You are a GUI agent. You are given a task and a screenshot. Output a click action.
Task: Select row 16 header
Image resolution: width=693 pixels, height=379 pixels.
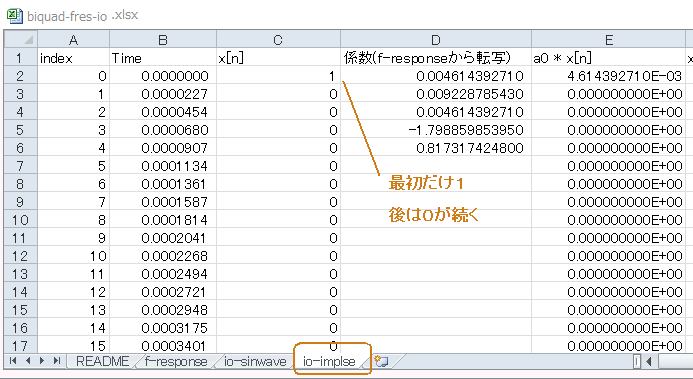click(20, 328)
